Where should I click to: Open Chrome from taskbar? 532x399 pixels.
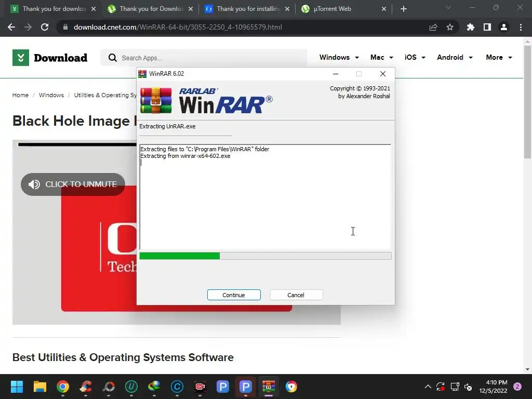tap(63, 387)
